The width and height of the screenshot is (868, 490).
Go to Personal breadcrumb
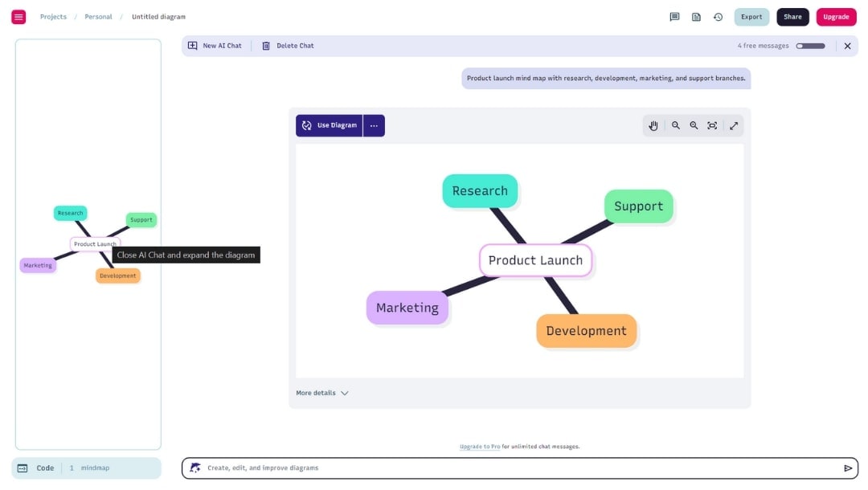[x=98, y=17]
